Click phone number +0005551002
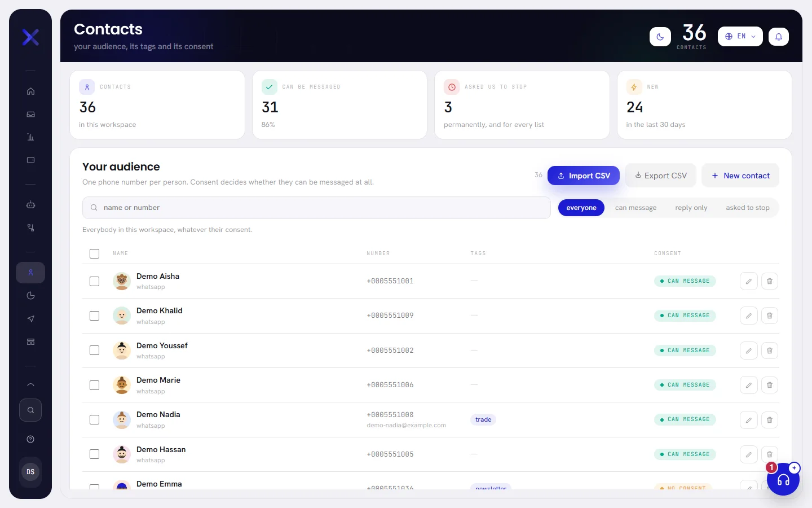 [x=390, y=351]
